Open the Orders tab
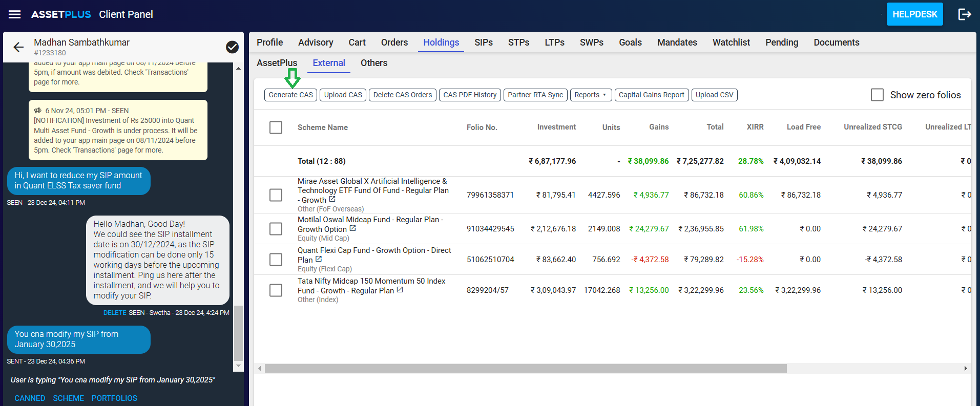The image size is (980, 406). [394, 42]
